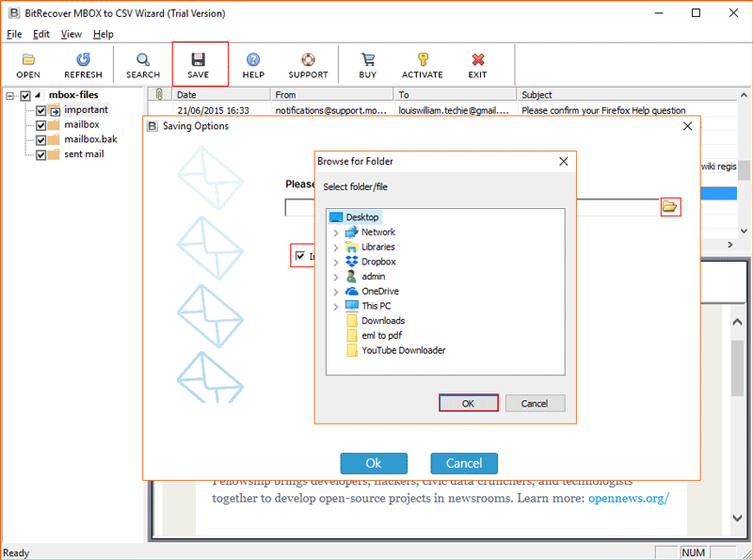This screenshot has height=560, width=753.
Task: Select the eml to pdf folder icon
Action: [x=352, y=336]
